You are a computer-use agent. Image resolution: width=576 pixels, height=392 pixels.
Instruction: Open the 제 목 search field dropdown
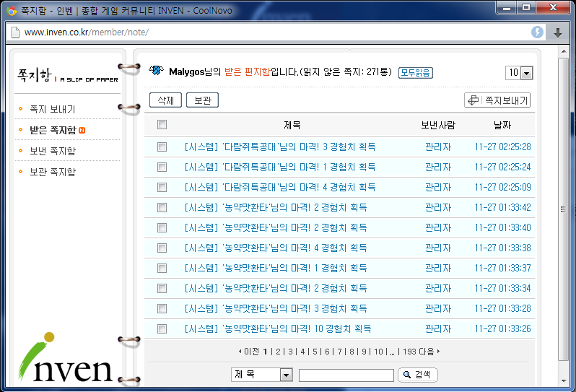click(262, 375)
